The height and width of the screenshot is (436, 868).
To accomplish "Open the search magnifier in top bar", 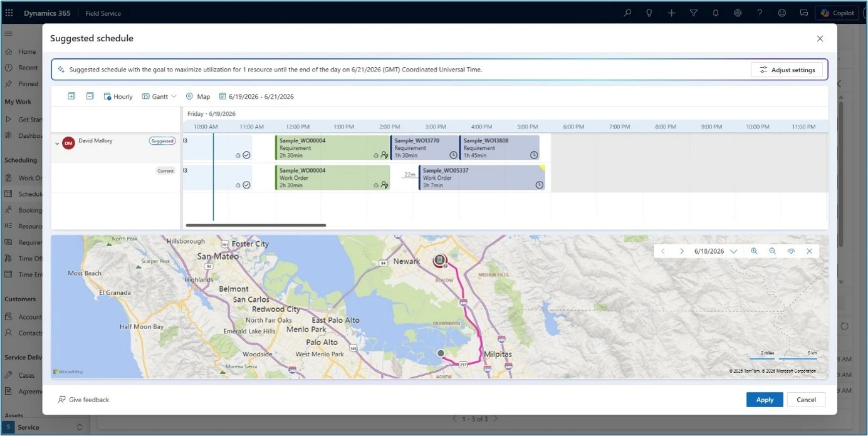I will 627,13.
